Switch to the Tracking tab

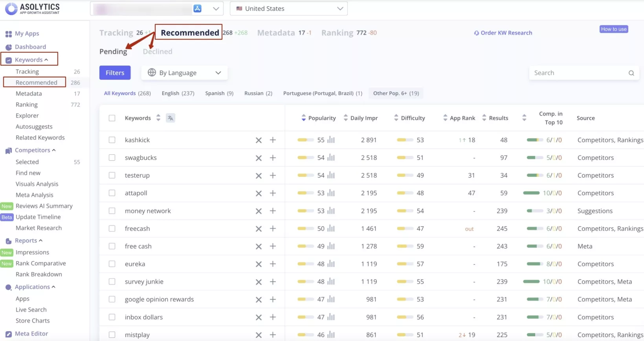click(116, 33)
